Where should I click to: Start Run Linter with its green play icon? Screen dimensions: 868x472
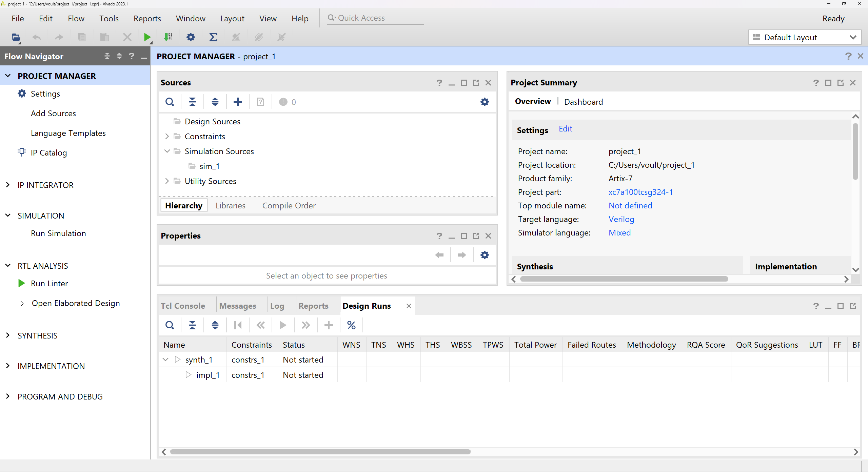[x=21, y=283]
